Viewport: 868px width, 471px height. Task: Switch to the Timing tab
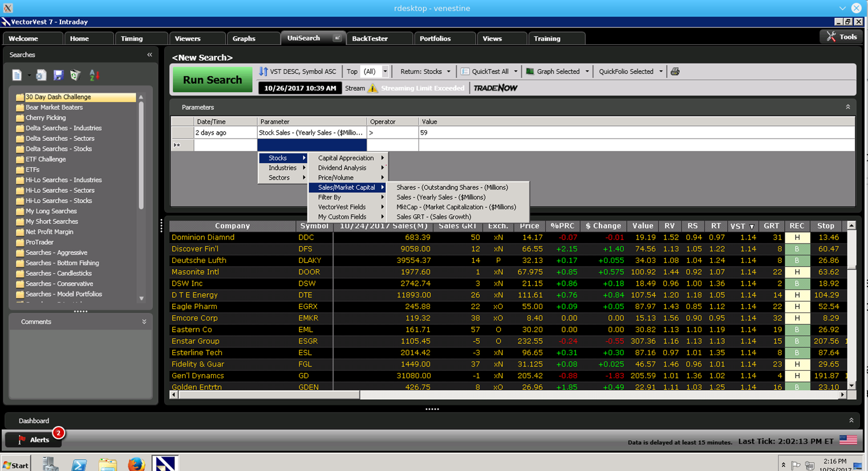[x=141, y=38]
